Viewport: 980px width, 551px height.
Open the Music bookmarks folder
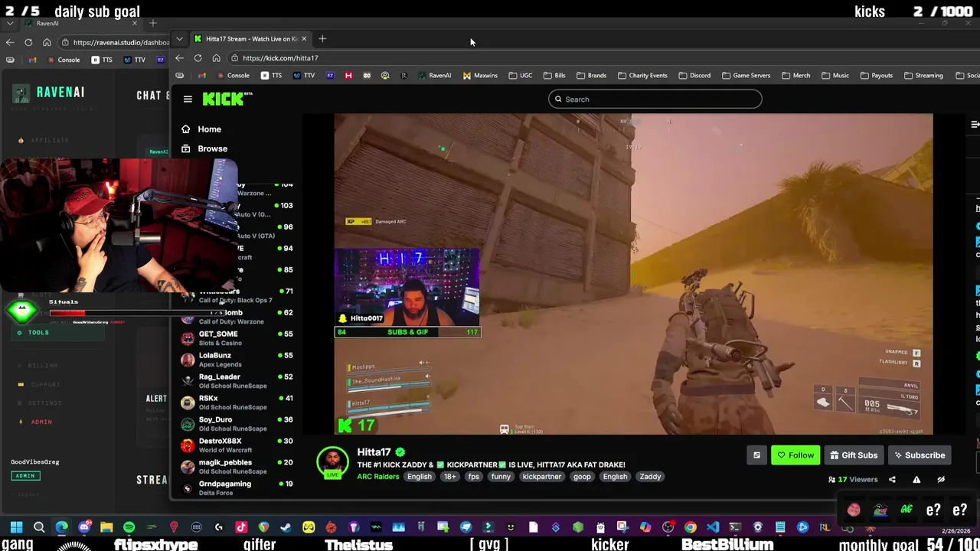tap(835, 75)
